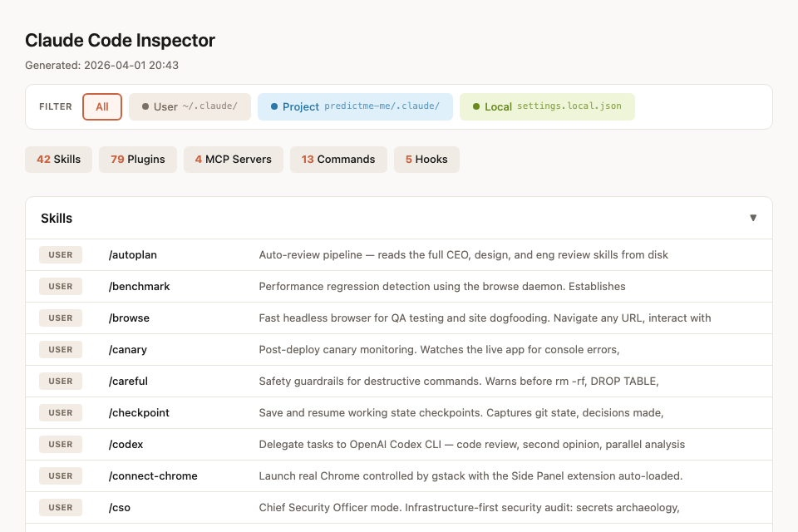Viewport: 798px width, 532px height.
Task: Enable the All filter
Action: pyautogui.click(x=101, y=106)
